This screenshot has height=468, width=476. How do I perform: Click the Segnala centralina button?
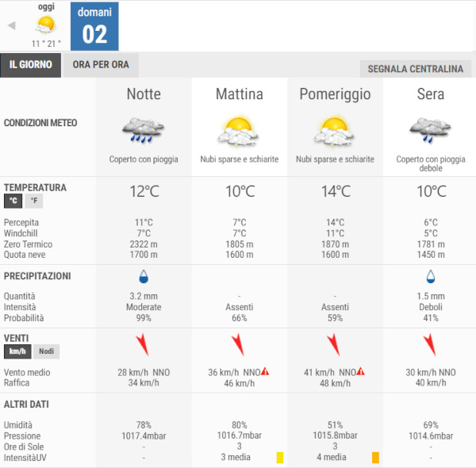tap(416, 69)
